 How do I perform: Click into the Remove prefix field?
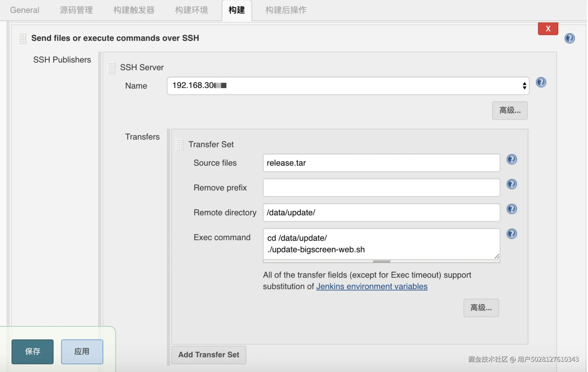381,188
